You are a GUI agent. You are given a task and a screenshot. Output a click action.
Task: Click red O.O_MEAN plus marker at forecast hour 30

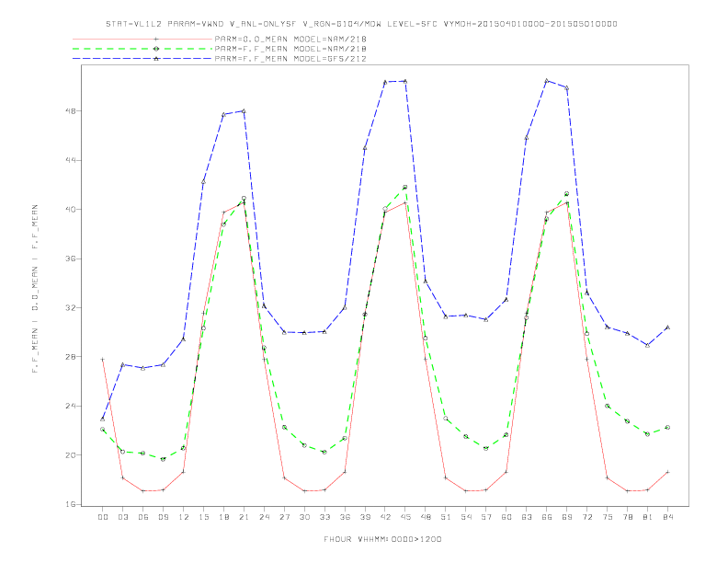[304, 490]
